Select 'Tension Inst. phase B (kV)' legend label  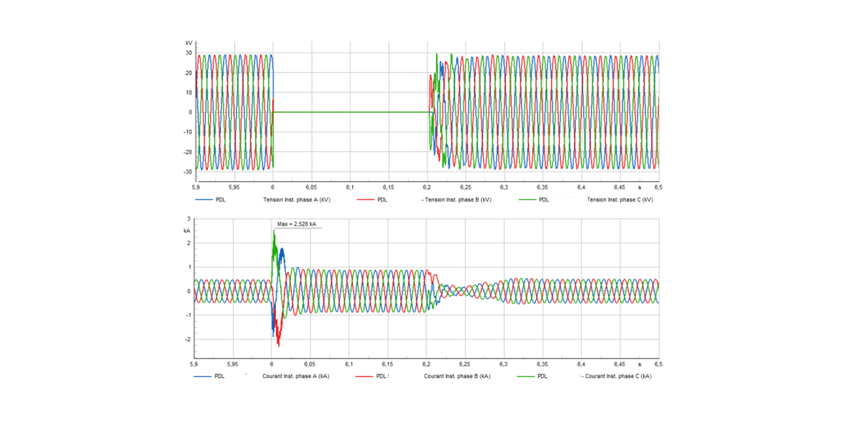[x=456, y=200]
